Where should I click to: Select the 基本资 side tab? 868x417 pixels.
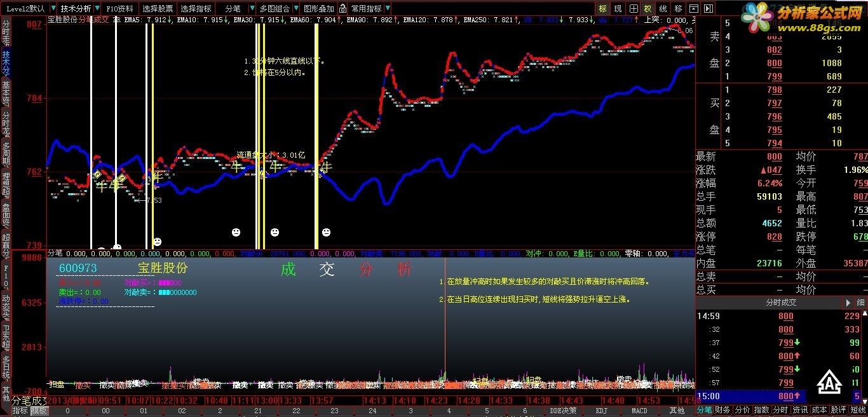[x=6, y=93]
